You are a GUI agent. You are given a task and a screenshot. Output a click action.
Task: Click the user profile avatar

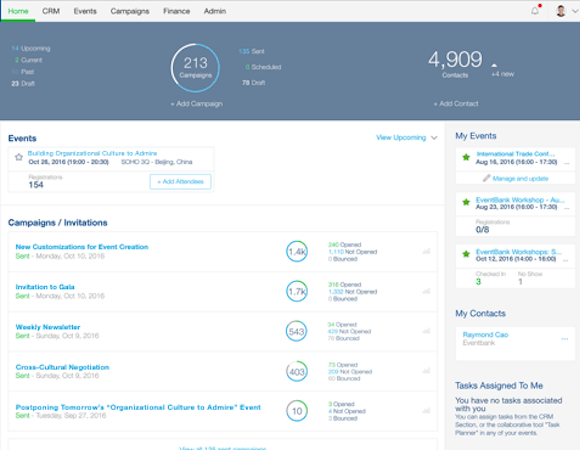point(561,11)
